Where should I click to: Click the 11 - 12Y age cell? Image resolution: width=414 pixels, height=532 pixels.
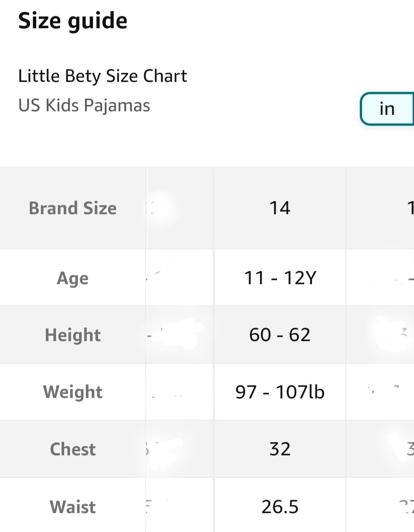click(280, 278)
